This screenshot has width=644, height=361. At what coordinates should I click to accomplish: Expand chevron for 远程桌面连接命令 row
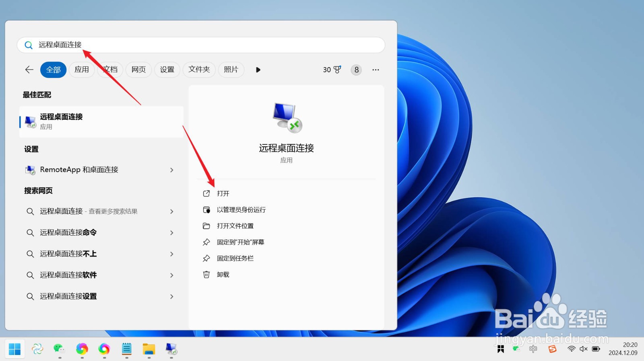(172, 233)
